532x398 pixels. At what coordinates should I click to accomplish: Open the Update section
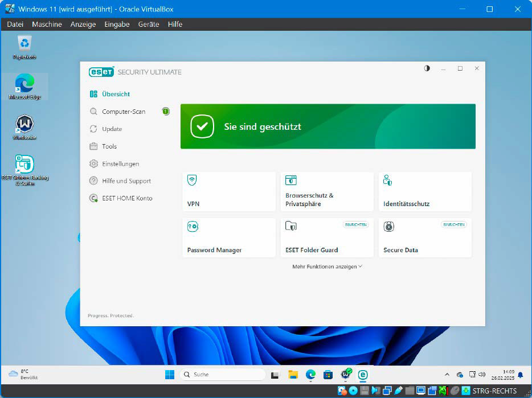(105, 129)
